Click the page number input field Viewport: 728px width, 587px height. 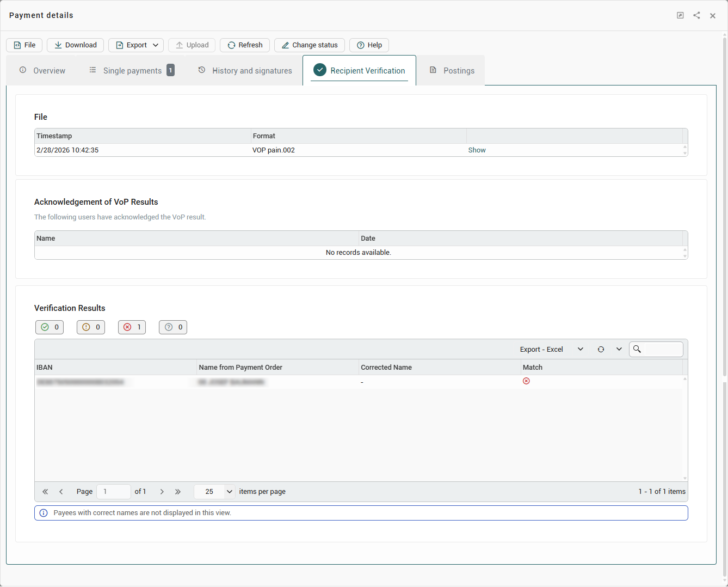click(x=114, y=492)
